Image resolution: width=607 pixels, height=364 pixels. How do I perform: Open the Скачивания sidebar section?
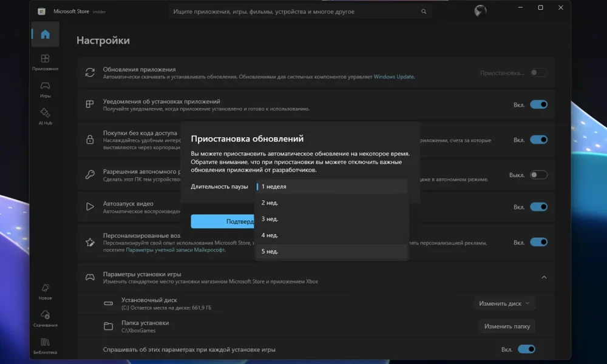pos(46,318)
